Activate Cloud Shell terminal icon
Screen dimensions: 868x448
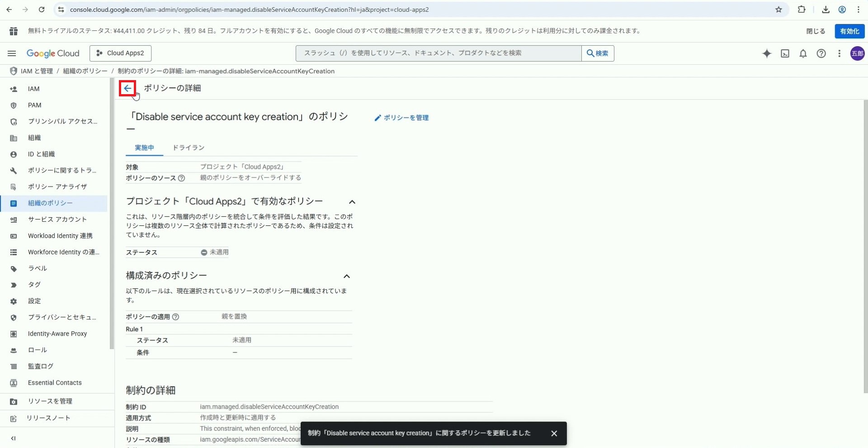pos(785,53)
